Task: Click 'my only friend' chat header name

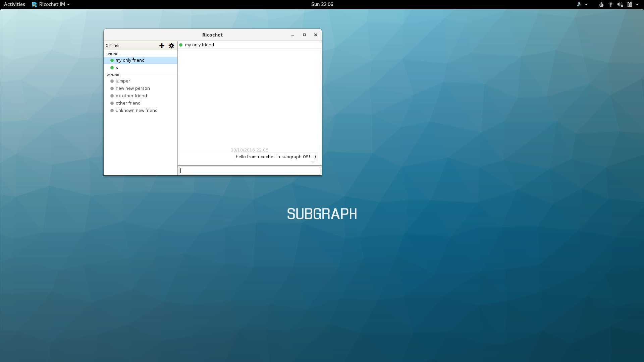Action: tap(199, 45)
